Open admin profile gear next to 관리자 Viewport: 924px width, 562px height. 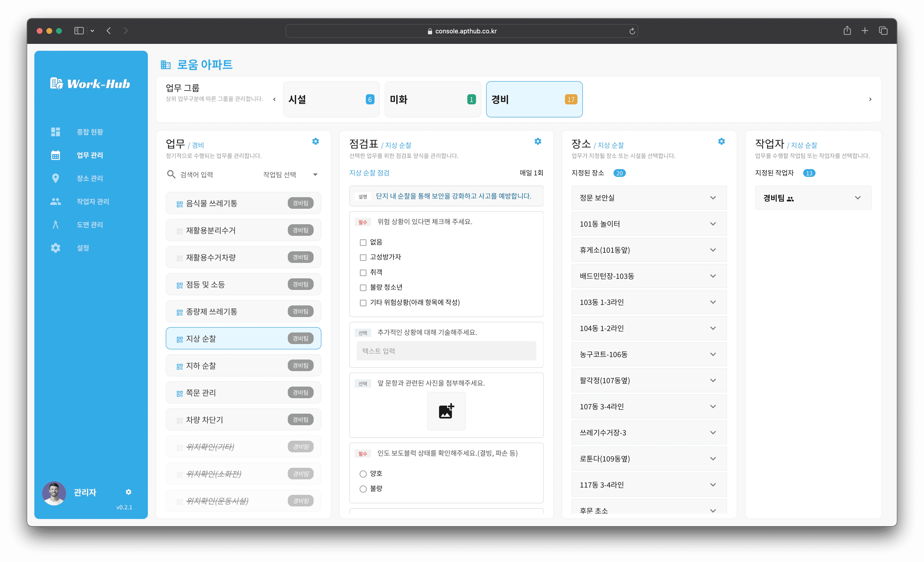(x=128, y=492)
